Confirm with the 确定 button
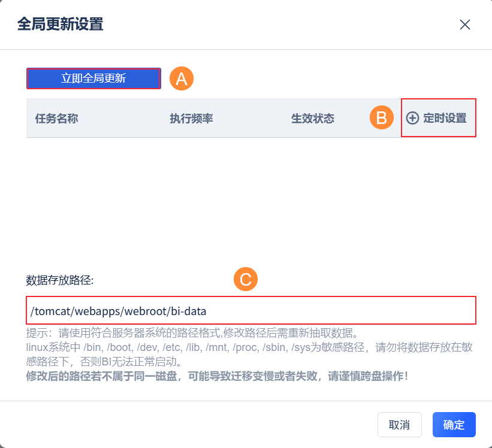The image size is (492, 448). (x=454, y=425)
